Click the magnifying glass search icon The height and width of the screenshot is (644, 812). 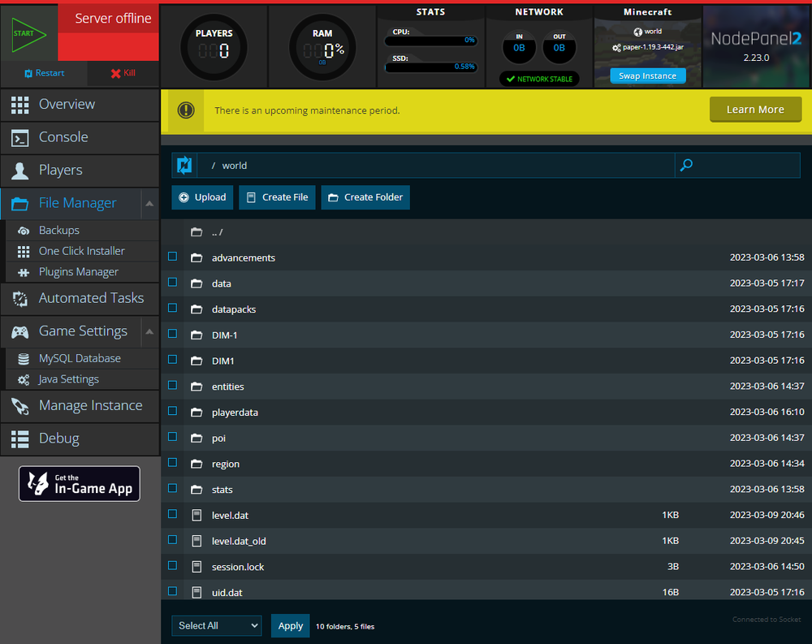pos(686,166)
